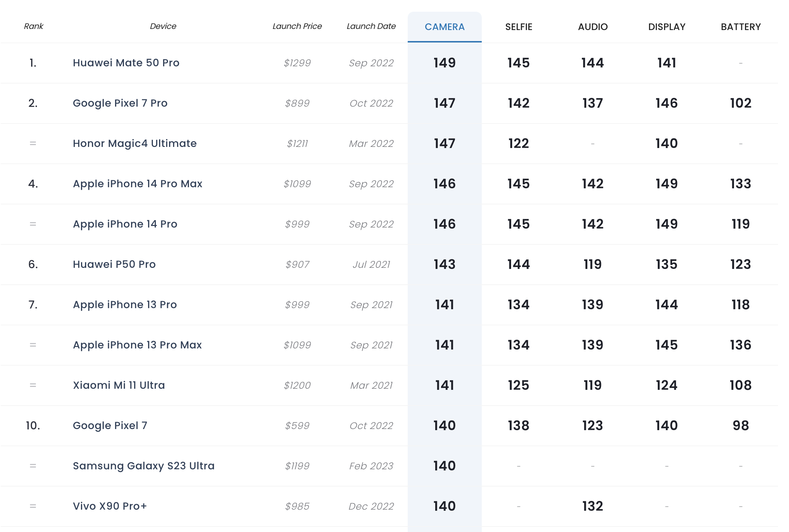This screenshot has width=789, height=532.
Task: Switch to the DISPLAY tab
Action: pos(667,27)
